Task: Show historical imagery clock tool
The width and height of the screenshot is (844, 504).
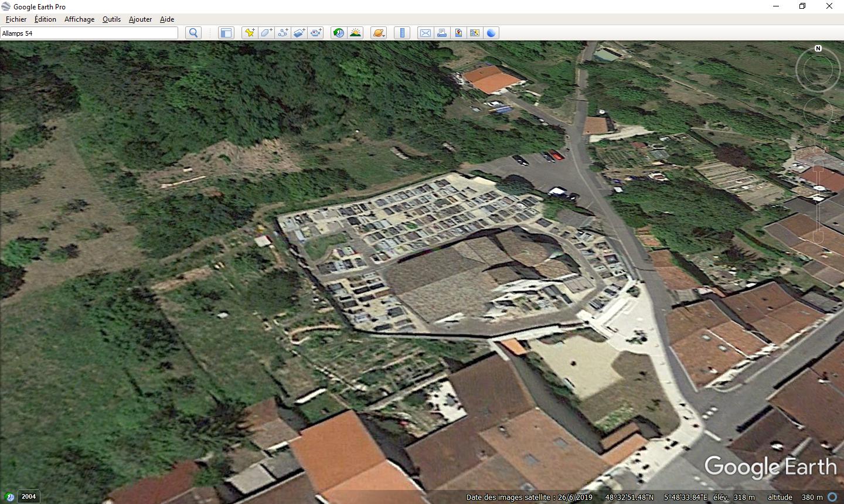Action: (339, 33)
